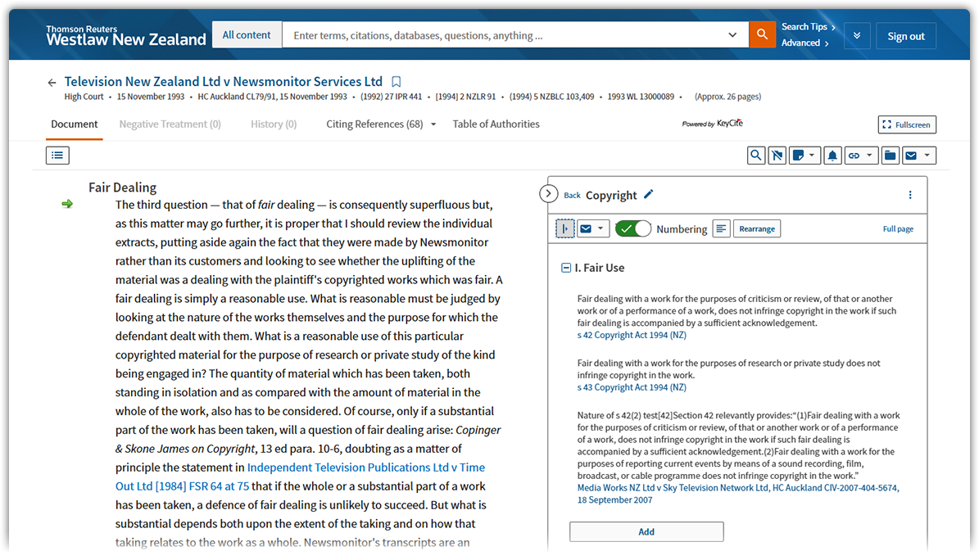Screen dimensions: 979x560
Task: Collapse the I. Fair Use section
Action: click(x=566, y=268)
